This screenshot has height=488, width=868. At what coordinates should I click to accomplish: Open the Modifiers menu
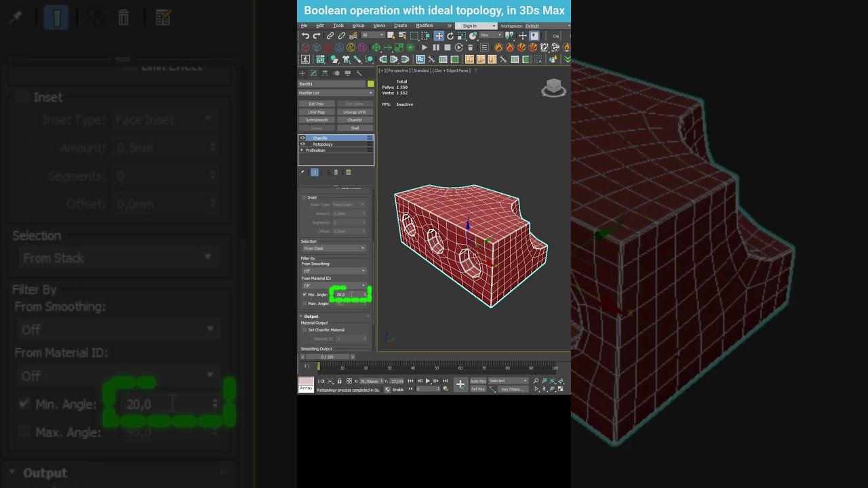[x=425, y=26]
